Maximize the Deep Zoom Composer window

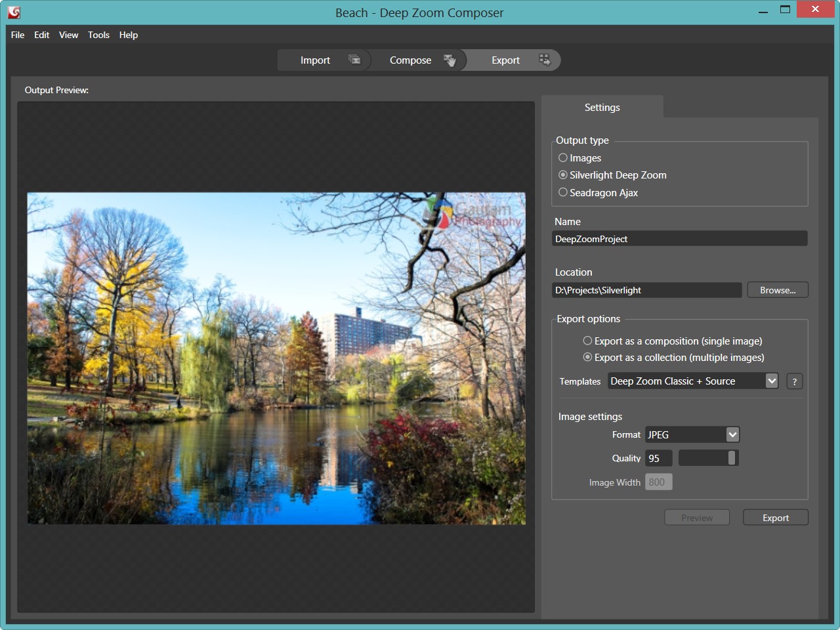(785, 10)
